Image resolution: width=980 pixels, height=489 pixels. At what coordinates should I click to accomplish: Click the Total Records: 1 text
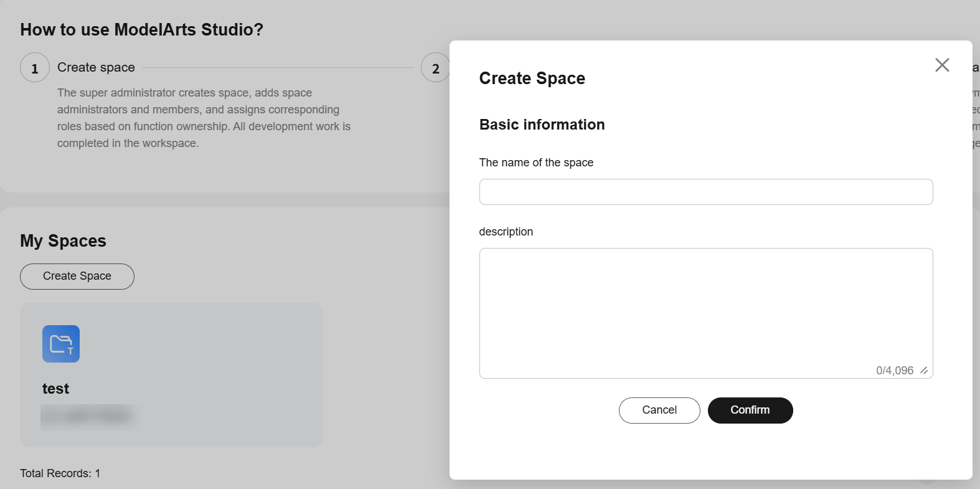[x=60, y=473]
